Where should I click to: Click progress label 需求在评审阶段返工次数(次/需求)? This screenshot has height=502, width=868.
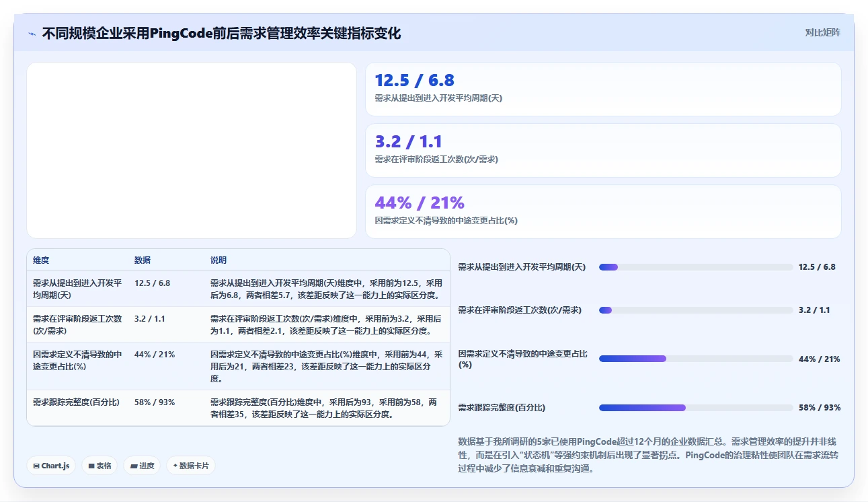[x=520, y=310]
